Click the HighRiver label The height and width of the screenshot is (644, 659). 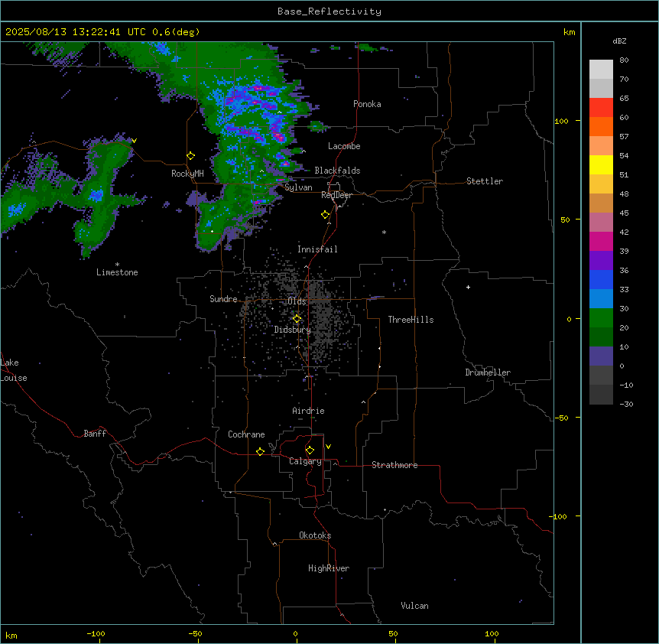pos(329,568)
